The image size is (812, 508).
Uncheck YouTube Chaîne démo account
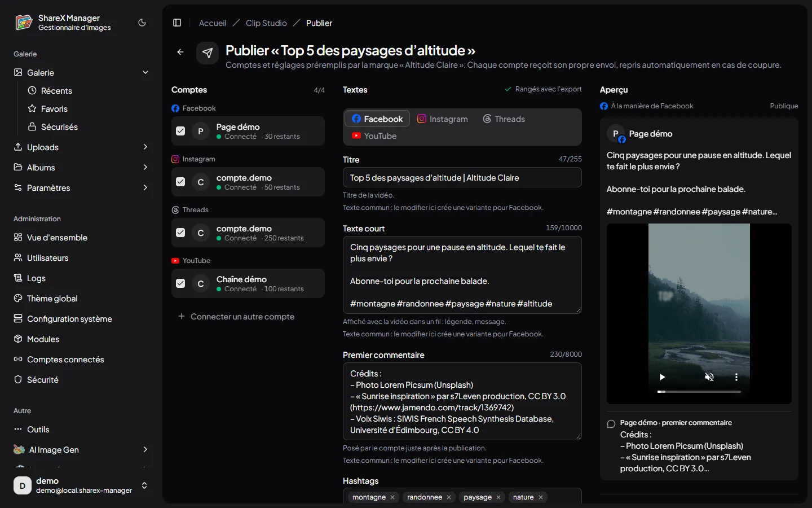[180, 283]
